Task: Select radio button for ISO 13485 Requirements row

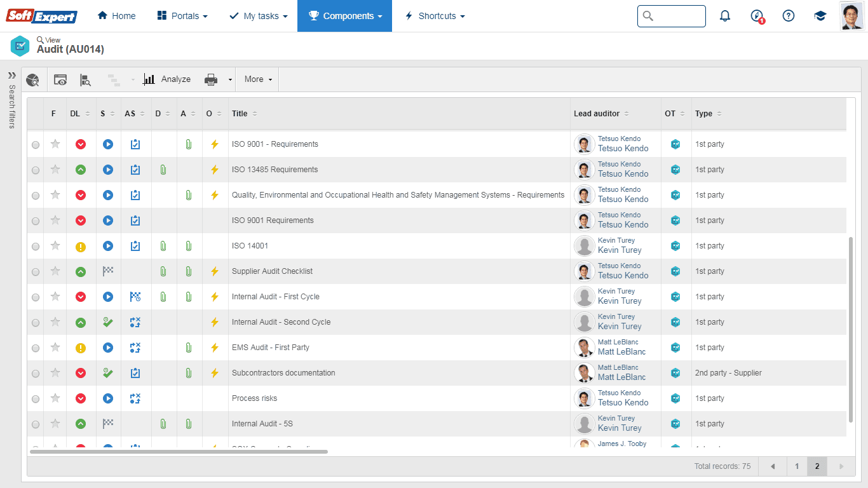Action: (x=36, y=170)
